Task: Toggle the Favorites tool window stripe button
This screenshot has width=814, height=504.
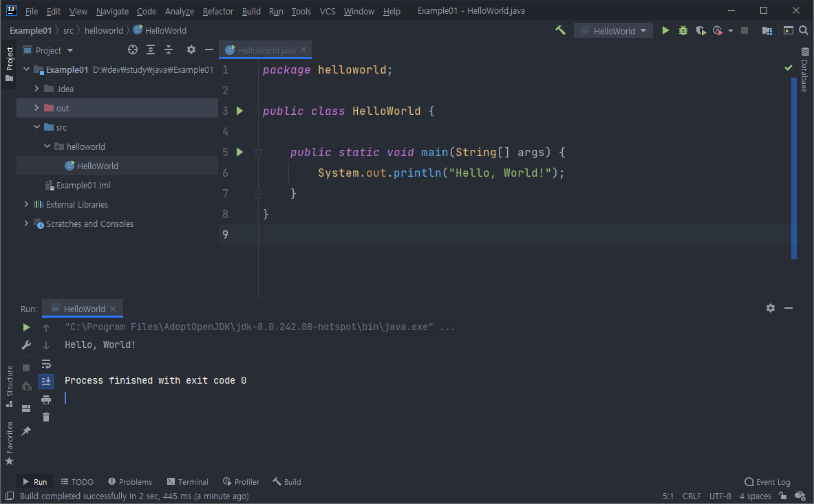Action: pyautogui.click(x=10, y=444)
